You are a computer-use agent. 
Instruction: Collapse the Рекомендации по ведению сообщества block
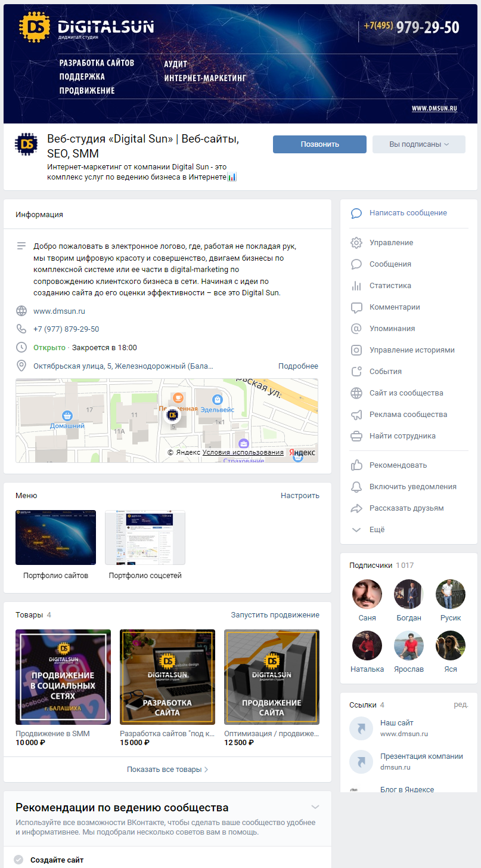point(315,805)
